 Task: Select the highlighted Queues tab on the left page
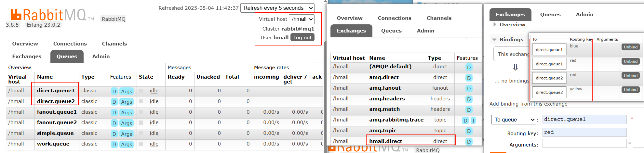(67, 56)
